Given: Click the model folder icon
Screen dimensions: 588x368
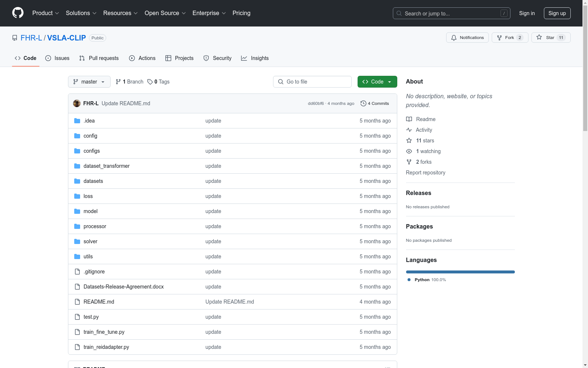Looking at the screenshot, I should coord(77,211).
